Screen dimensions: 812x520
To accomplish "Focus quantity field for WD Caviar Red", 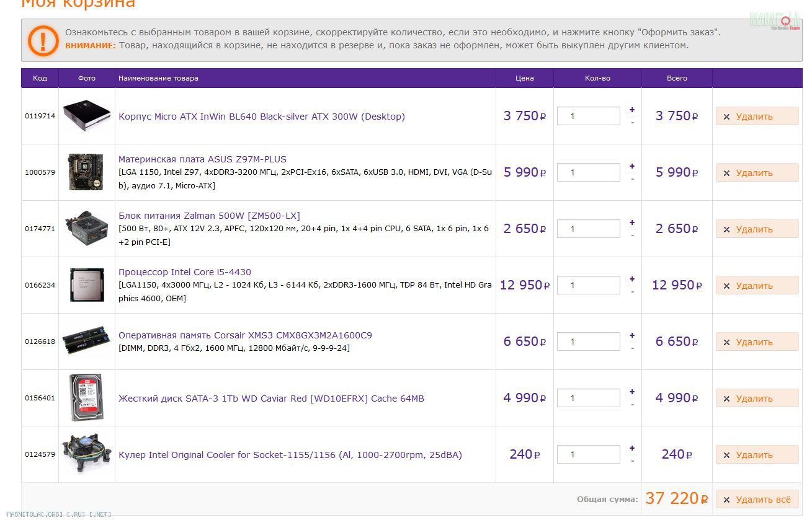I will coord(589,398).
